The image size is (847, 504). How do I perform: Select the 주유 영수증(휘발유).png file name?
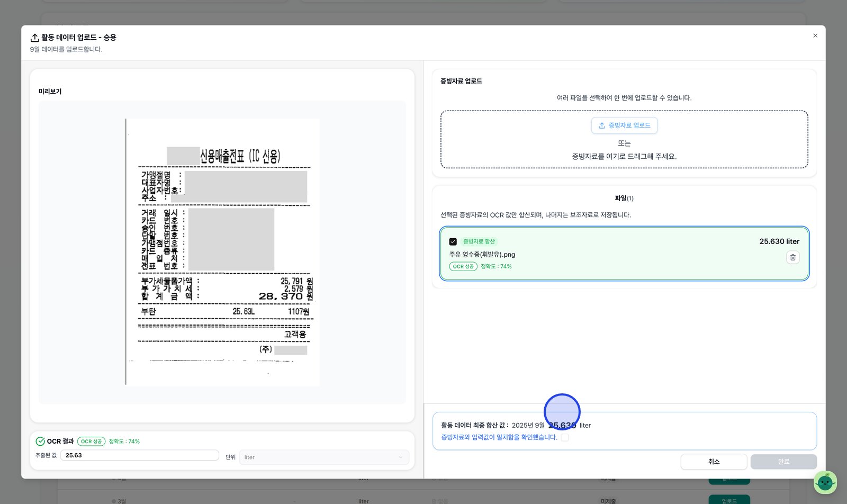click(482, 255)
